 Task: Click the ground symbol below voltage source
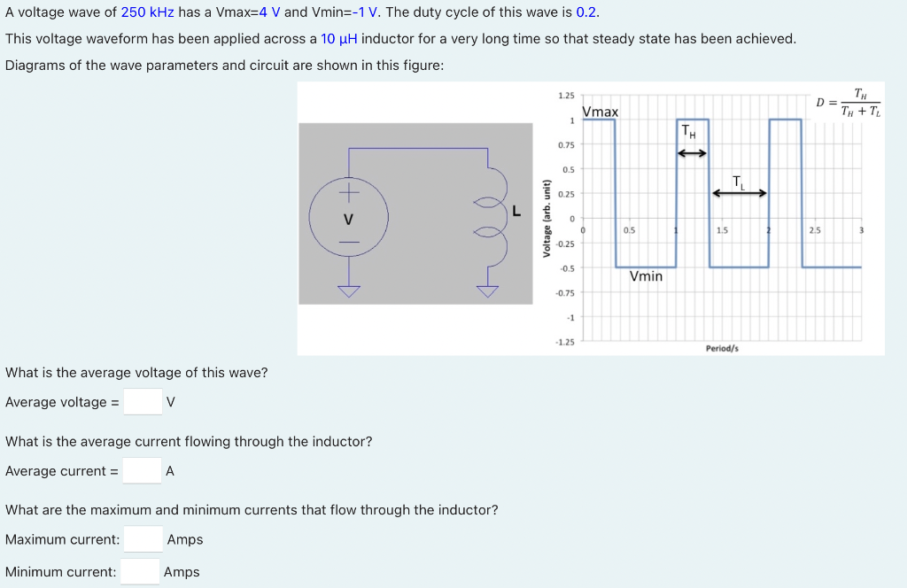coord(349,290)
